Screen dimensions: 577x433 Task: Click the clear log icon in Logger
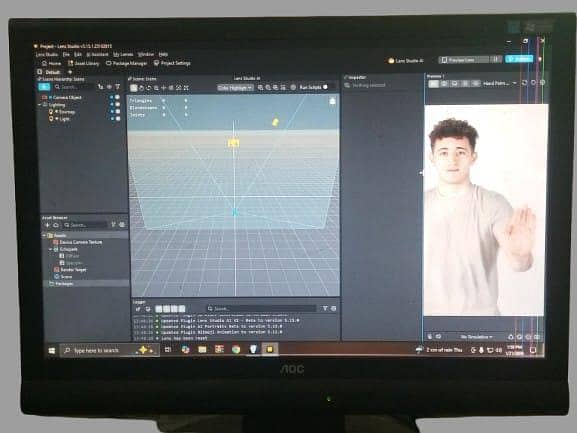tap(138, 309)
